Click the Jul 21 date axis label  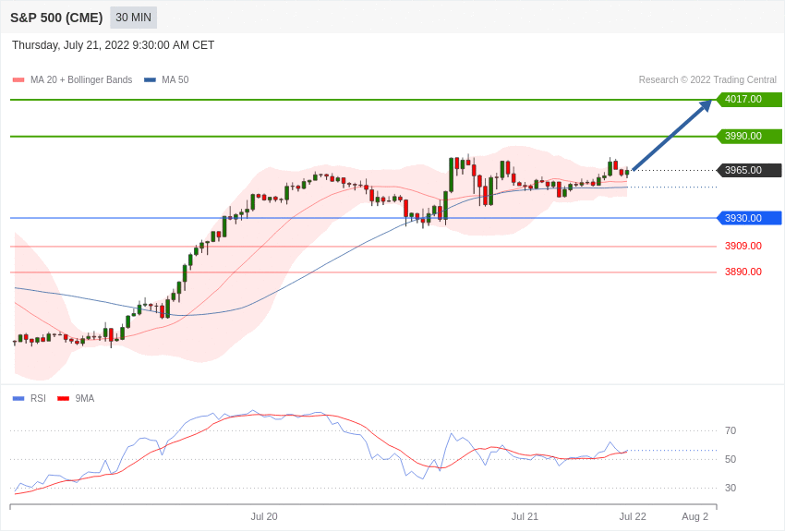pyautogui.click(x=525, y=516)
